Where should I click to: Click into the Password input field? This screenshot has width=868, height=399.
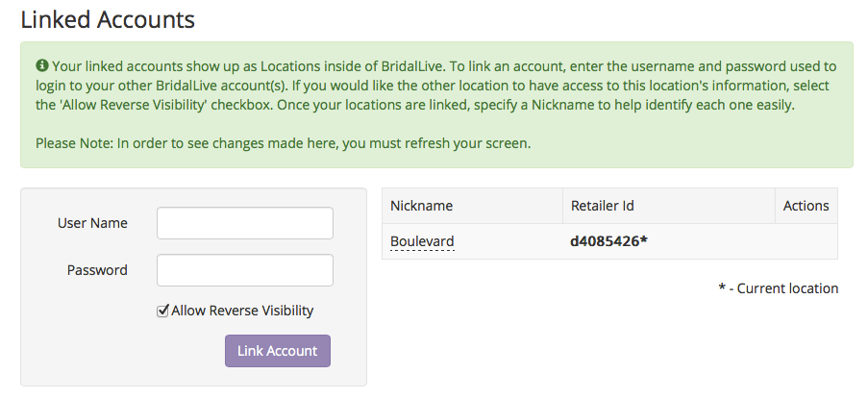(x=245, y=270)
